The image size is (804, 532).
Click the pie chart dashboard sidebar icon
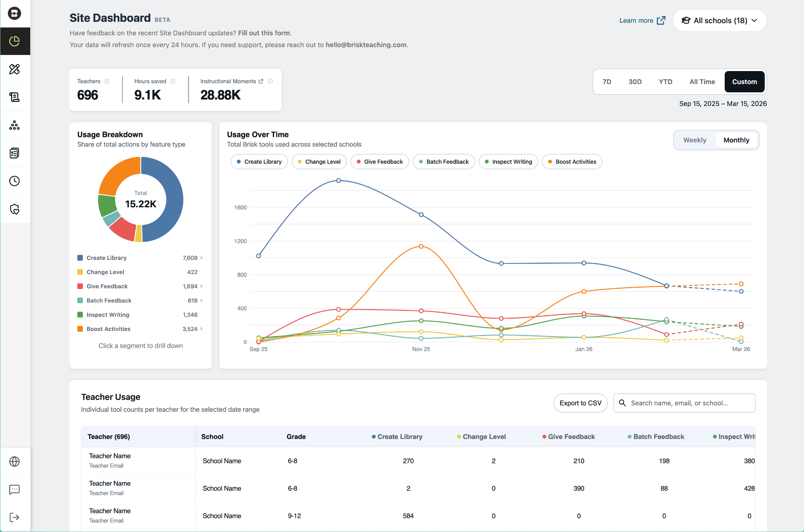[x=15, y=41]
